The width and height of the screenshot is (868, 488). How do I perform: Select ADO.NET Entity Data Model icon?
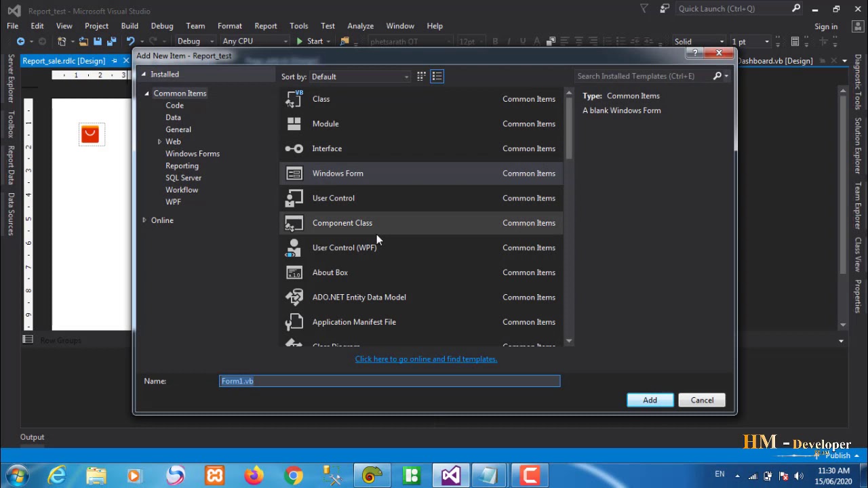pos(294,297)
